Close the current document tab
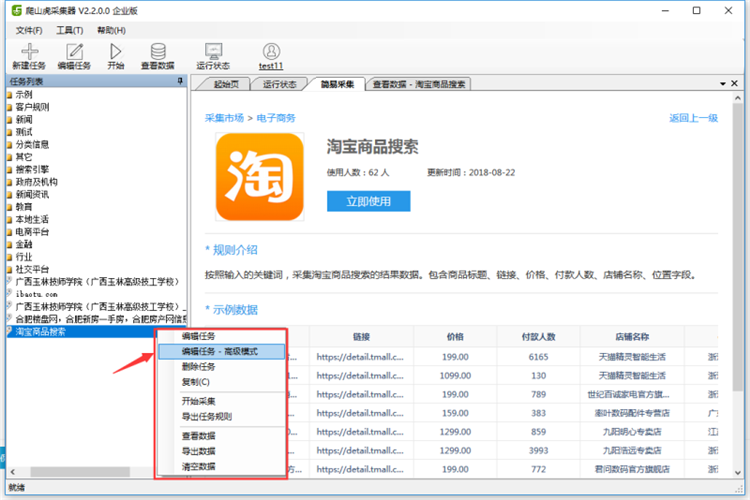 [x=734, y=83]
